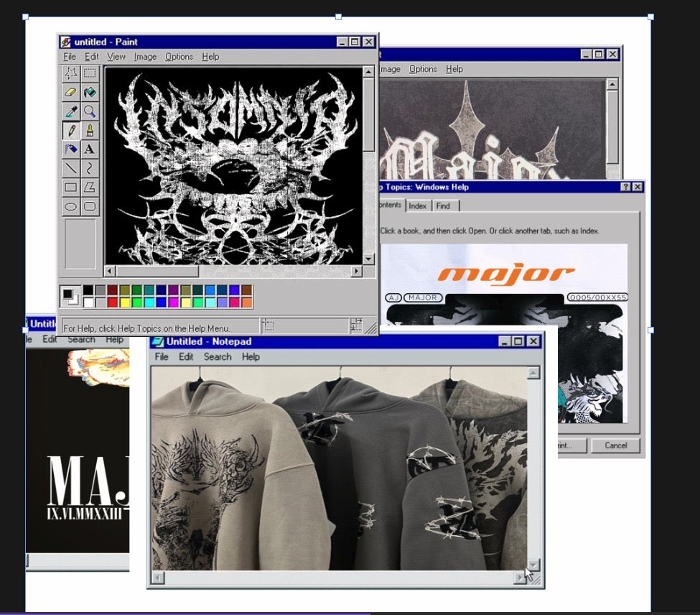Click the question mark button in Help title bar
Viewport: 700px width, 615px height.
point(625,187)
